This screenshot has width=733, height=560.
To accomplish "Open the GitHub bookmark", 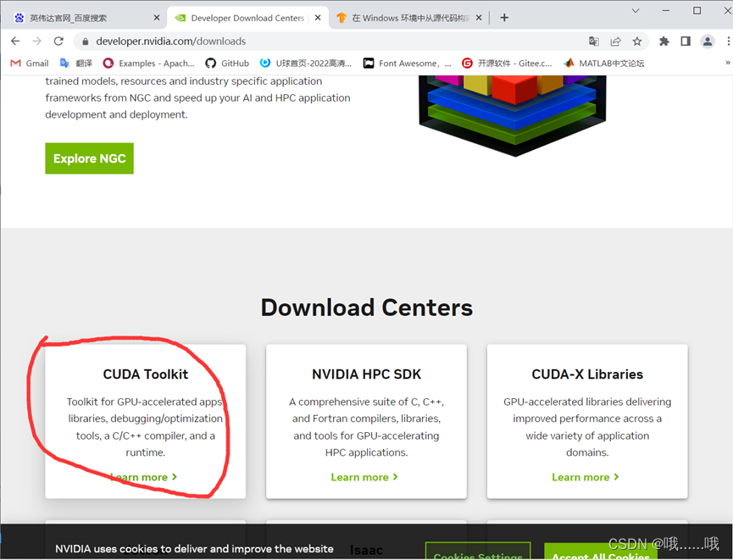I will pyautogui.click(x=227, y=63).
